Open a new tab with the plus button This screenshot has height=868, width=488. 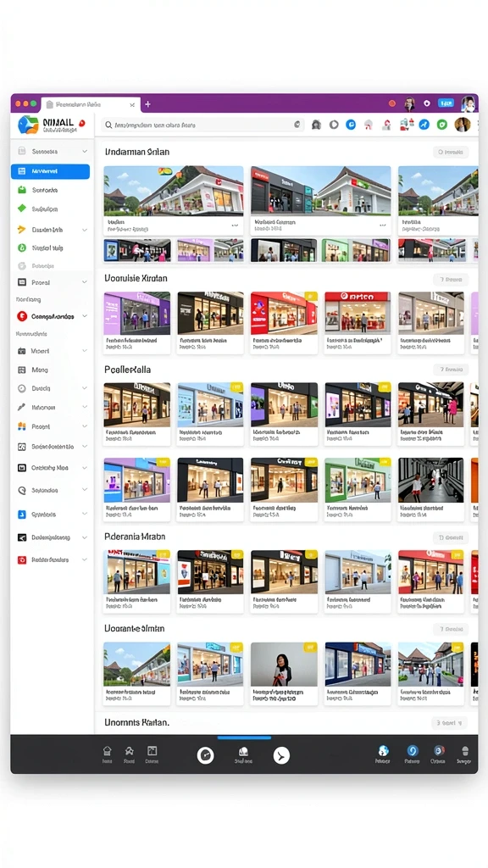(147, 104)
